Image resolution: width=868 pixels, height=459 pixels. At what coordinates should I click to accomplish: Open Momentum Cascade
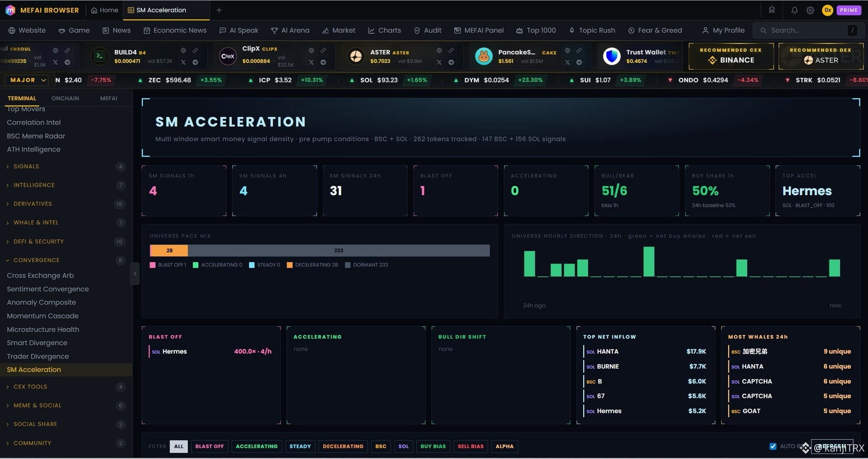coord(42,316)
